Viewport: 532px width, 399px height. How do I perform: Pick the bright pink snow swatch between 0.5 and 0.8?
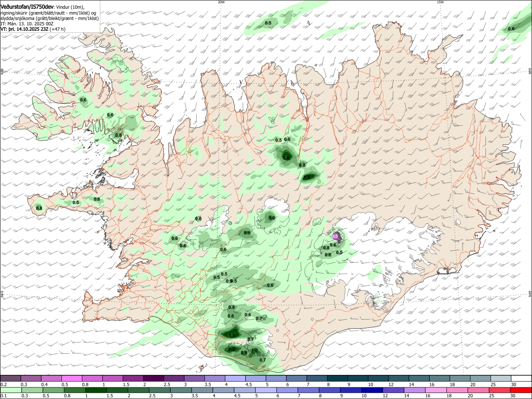pos(71,378)
